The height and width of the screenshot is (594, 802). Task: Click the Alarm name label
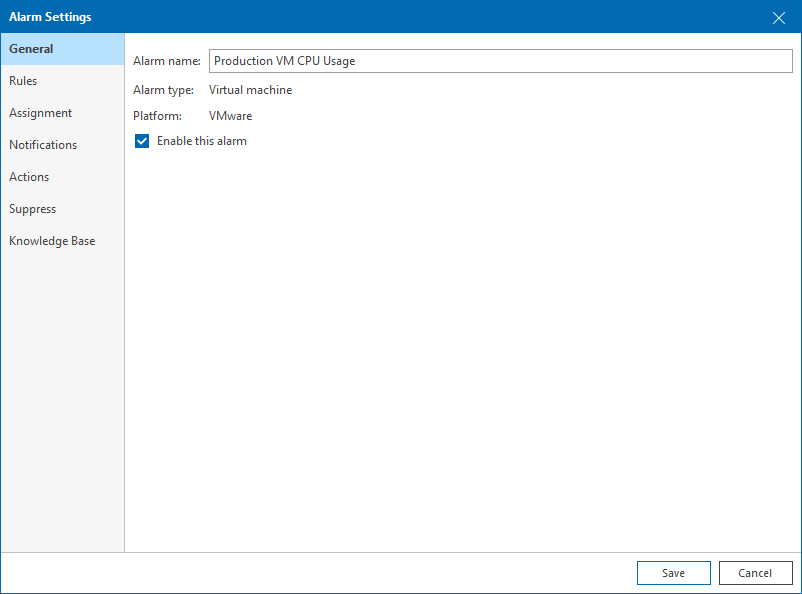(x=167, y=61)
